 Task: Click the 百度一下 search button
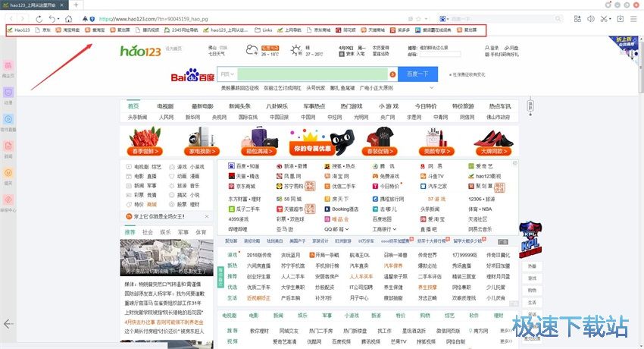point(417,74)
